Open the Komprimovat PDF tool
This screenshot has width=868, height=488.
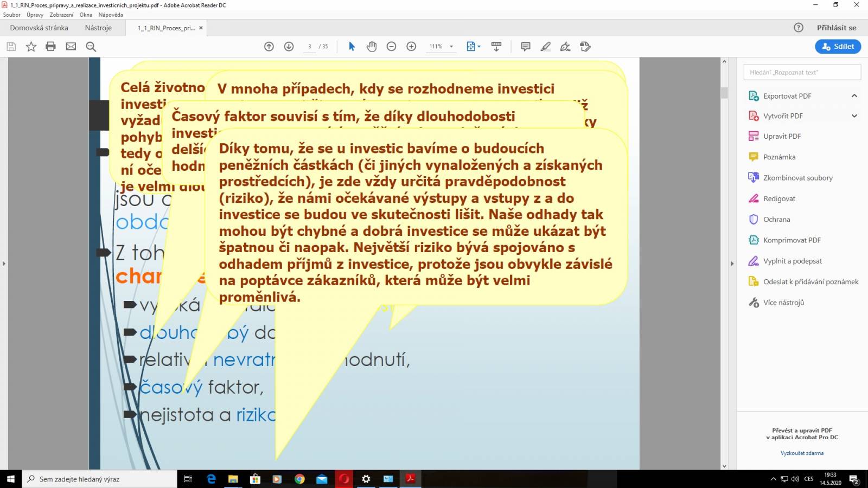click(x=792, y=240)
